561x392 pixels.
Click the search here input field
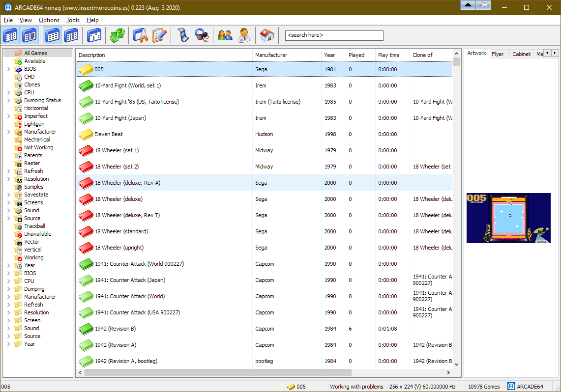coord(334,35)
